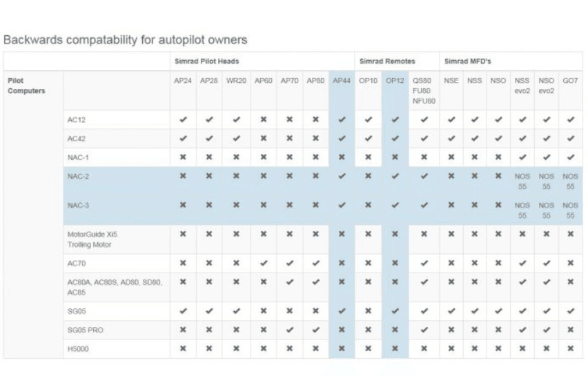Click the AC42 cross under AP60

tap(263, 138)
